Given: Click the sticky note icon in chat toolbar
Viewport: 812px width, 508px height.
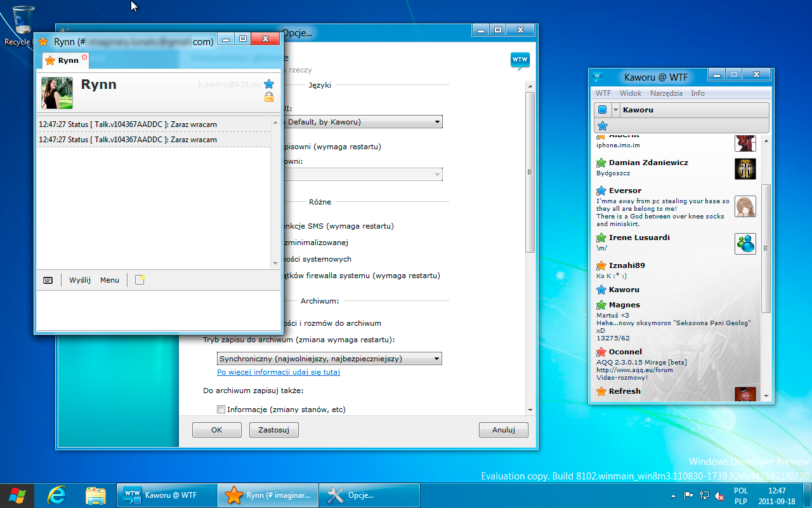Looking at the screenshot, I should [140, 280].
